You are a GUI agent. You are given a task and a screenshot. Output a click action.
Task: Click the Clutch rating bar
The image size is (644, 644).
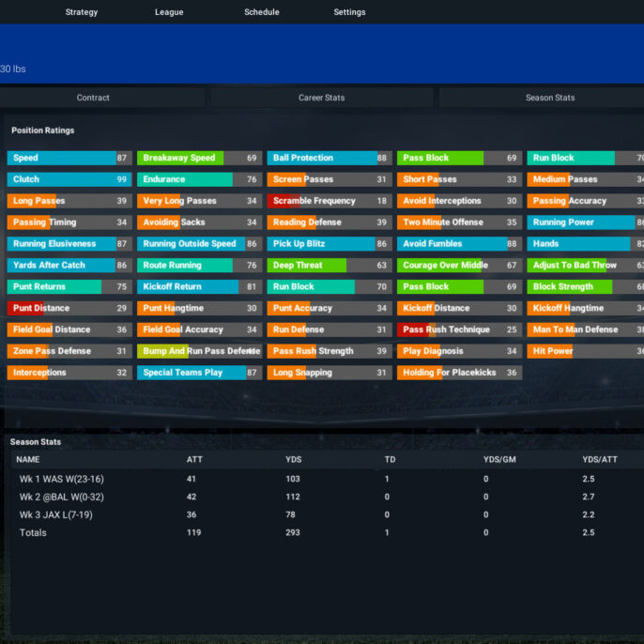[69, 179]
